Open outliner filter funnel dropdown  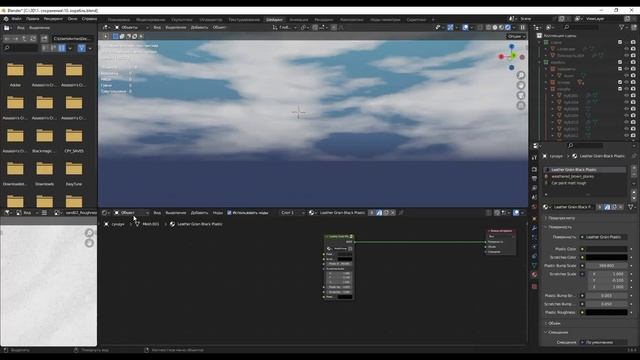623,27
